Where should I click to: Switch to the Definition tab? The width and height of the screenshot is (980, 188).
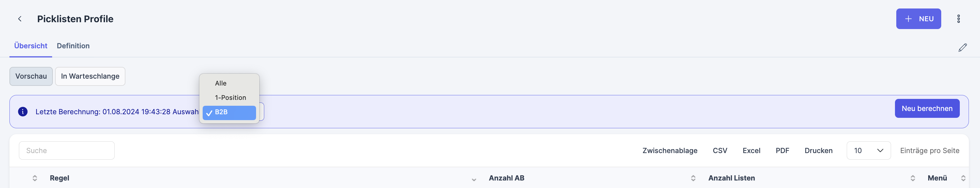pos(73,46)
